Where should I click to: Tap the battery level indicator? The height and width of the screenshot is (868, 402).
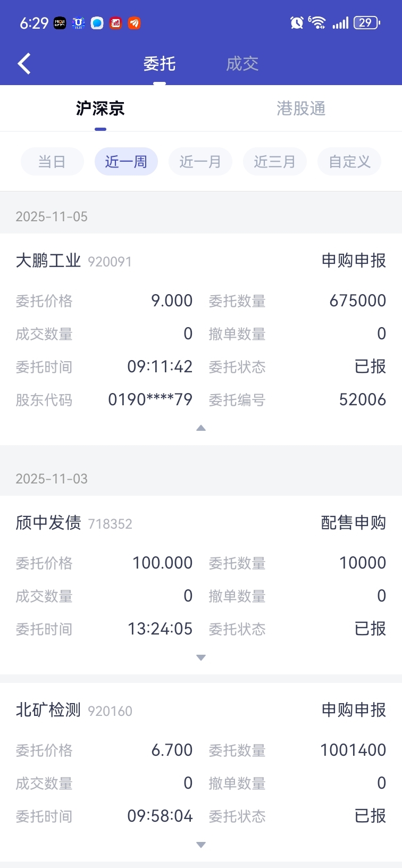click(x=366, y=22)
